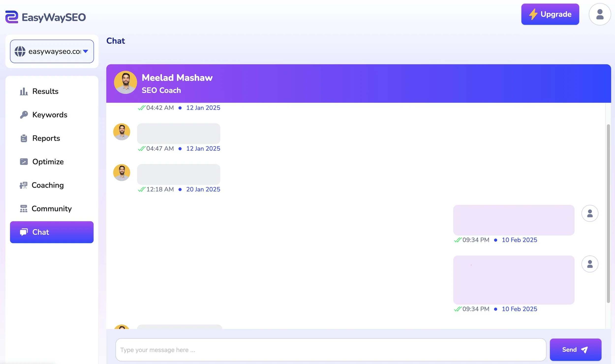615x364 pixels.
Task: Open the Chat menu item
Action: (52, 232)
